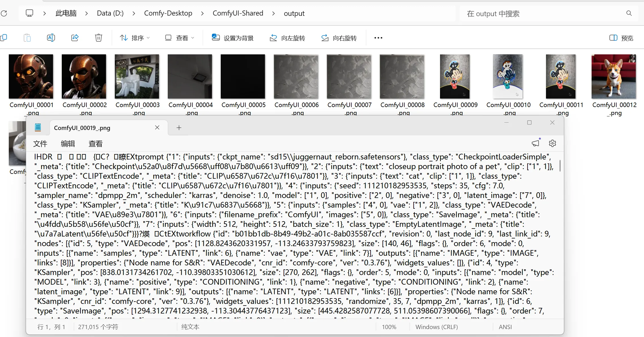Select ComfyUI_00009_.png thumbnail
Viewport: 644px width, 337px height.
pos(455,76)
